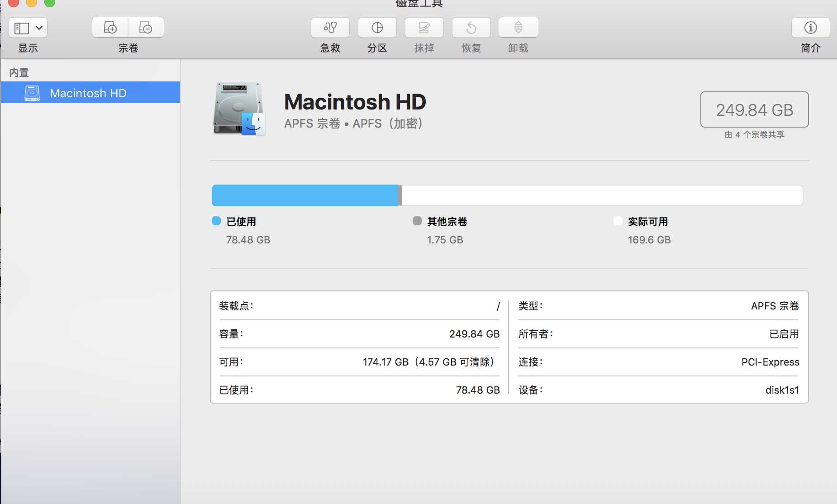Click the Restore (恢复) toolbar icon
This screenshot has width=837, height=504.
click(471, 28)
